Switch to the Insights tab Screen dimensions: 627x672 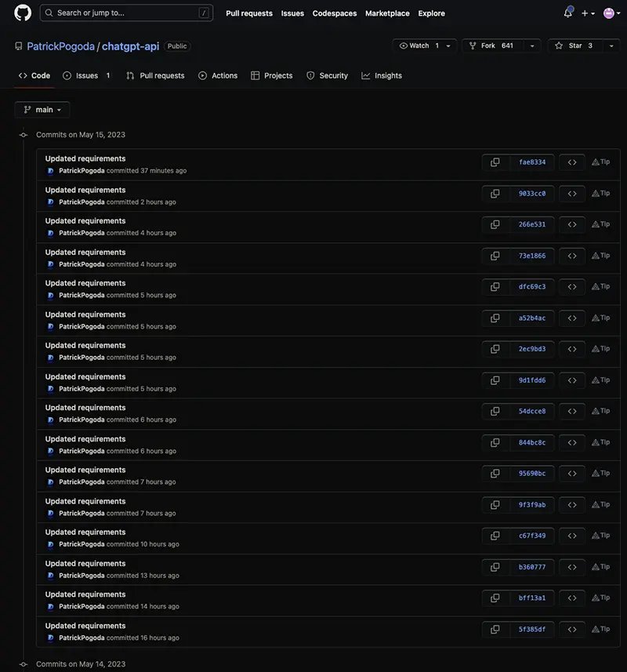click(x=382, y=75)
